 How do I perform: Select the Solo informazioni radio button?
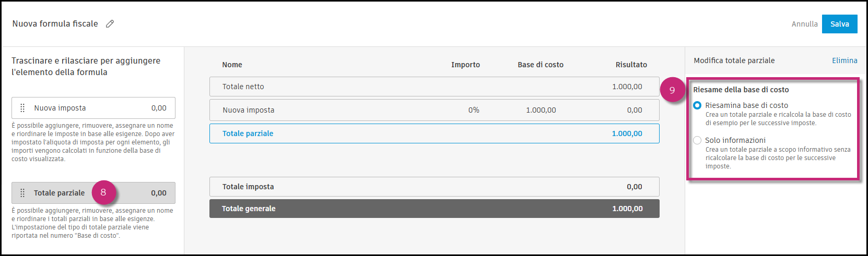pyautogui.click(x=697, y=140)
